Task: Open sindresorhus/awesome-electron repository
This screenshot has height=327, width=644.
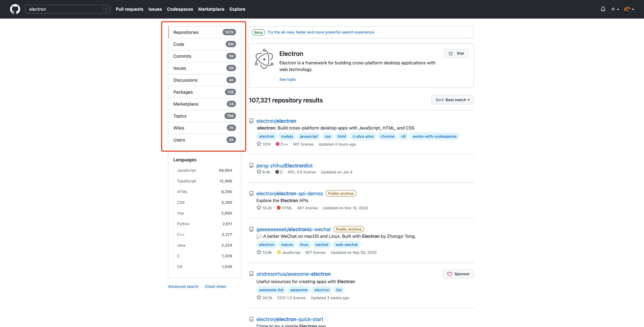Action: [294, 274]
